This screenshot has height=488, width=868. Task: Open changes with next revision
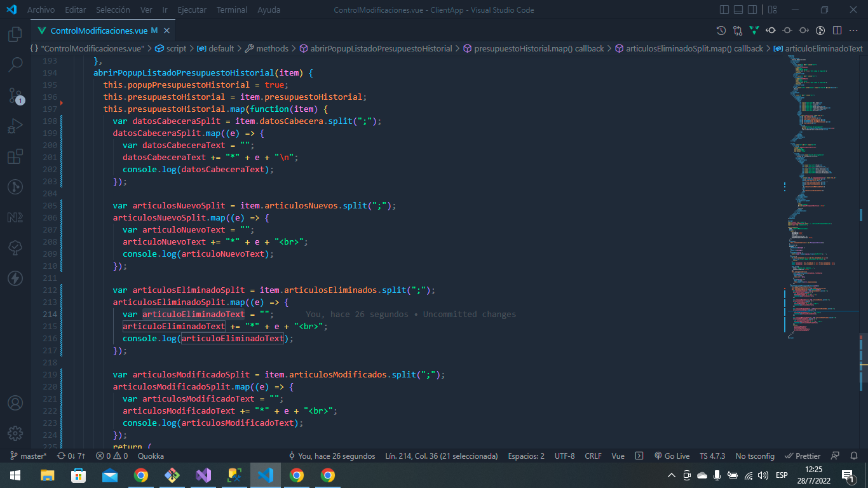[804, 30]
